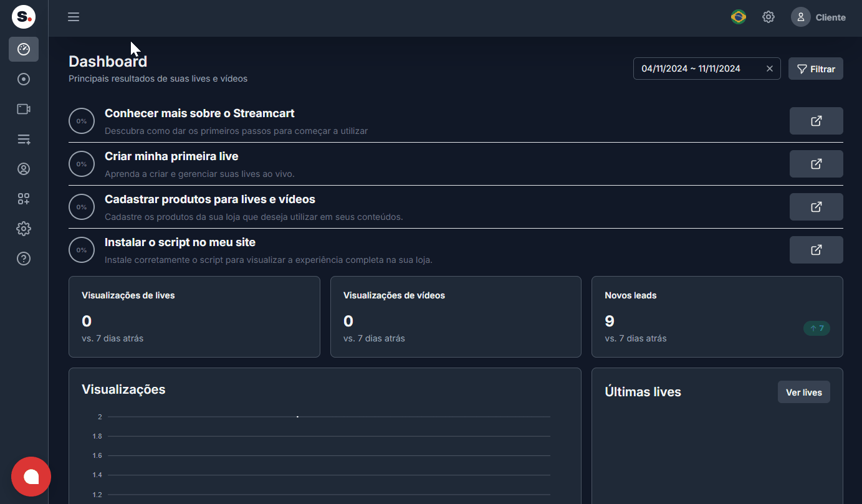Open the apps integrations grid sidebar icon
The height and width of the screenshot is (504, 862).
click(x=24, y=199)
